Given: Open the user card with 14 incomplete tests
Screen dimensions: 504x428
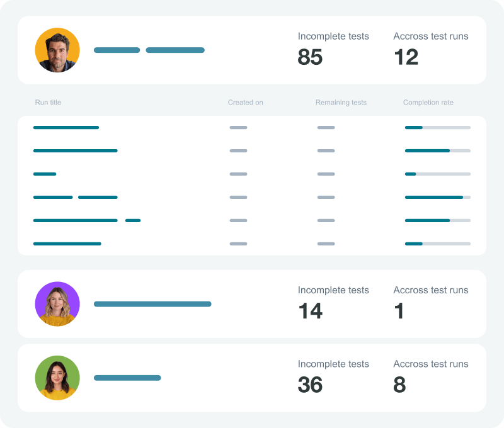Looking at the screenshot, I should click(251, 304).
